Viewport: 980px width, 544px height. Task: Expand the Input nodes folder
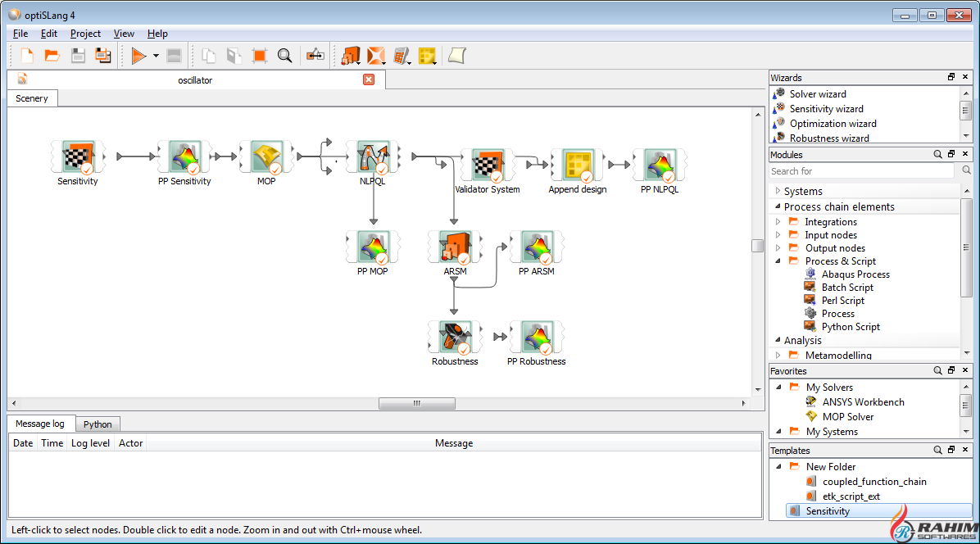coord(778,235)
